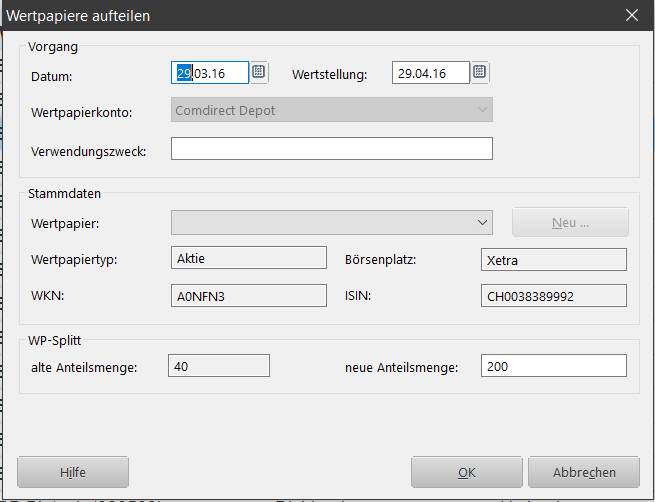Cancel the dialog with Abbrechen

(x=585, y=472)
